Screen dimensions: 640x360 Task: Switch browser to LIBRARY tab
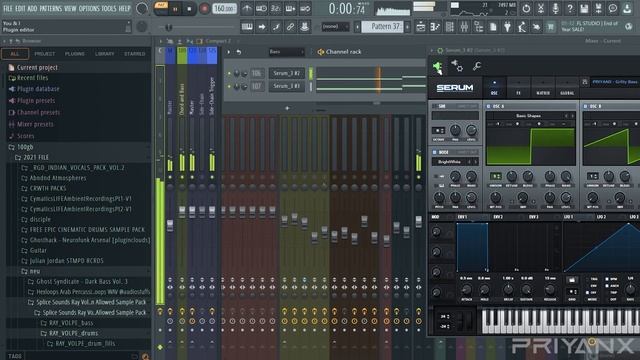tap(104, 53)
